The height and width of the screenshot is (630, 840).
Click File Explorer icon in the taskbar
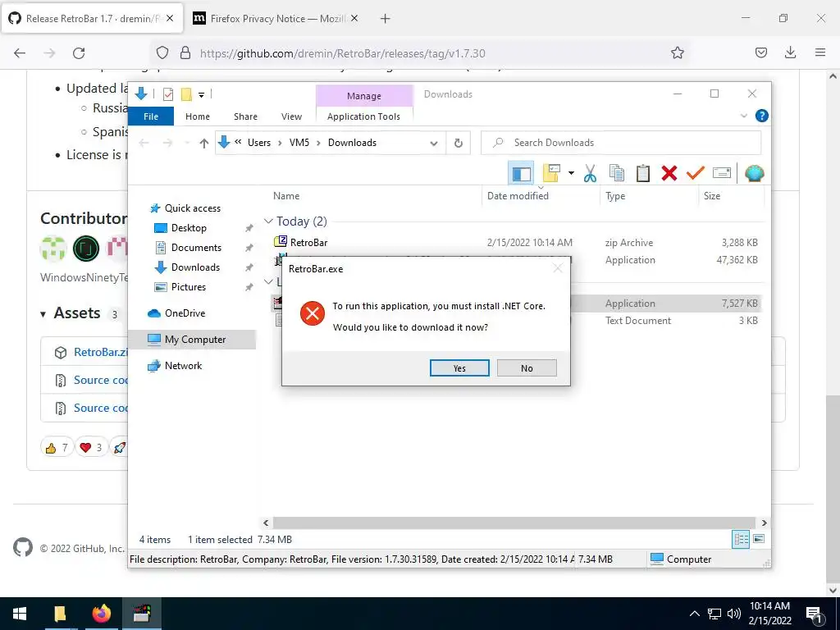click(60, 614)
